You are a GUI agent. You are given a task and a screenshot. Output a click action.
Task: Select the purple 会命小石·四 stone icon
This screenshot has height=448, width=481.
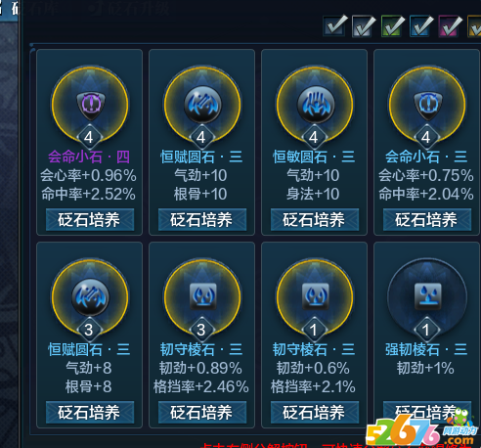90,105
